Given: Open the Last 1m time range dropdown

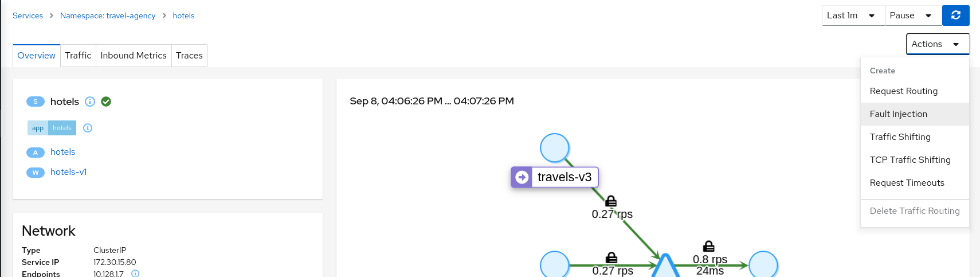Looking at the screenshot, I should [x=853, y=15].
